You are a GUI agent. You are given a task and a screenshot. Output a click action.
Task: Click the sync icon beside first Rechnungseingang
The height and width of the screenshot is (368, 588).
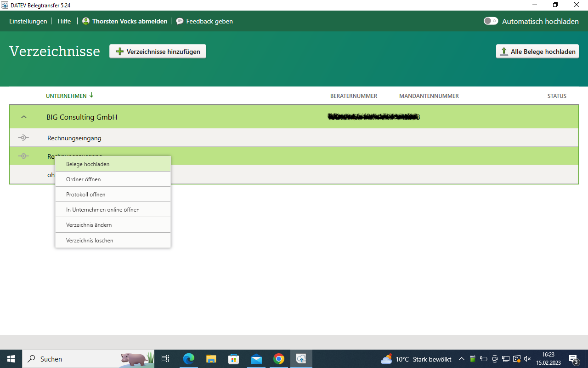click(x=23, y=138)
